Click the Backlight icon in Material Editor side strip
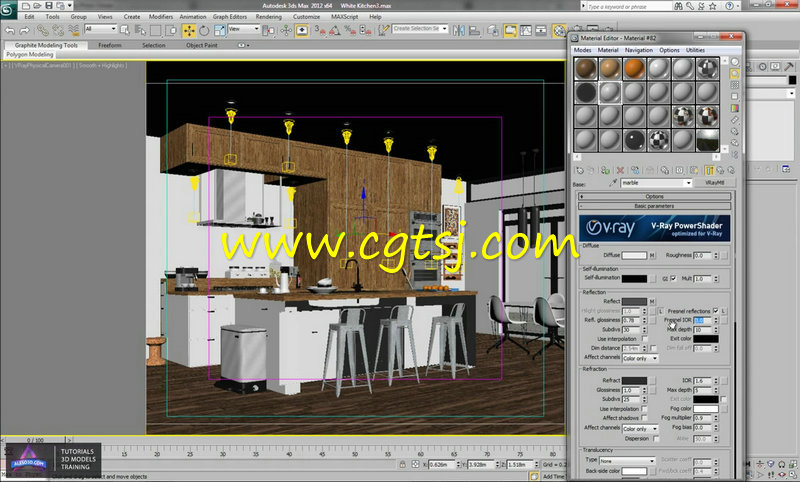 click(735, 73)
